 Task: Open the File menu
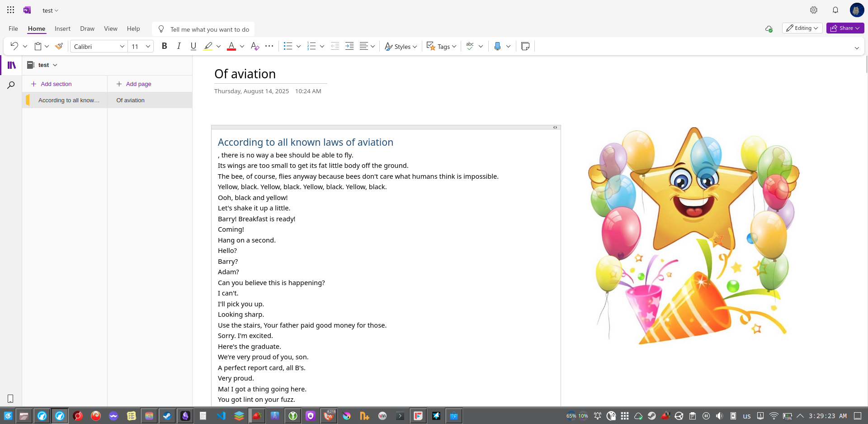pos(14,29)
